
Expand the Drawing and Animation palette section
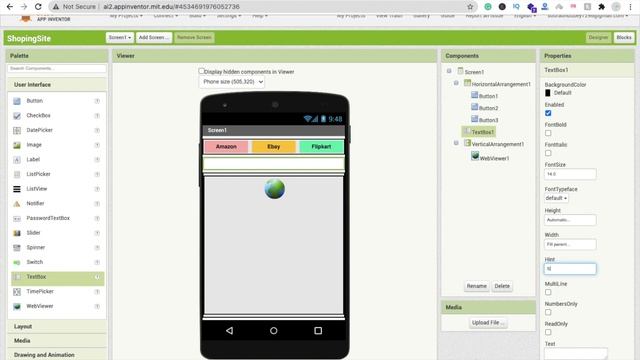pos(57,355)
